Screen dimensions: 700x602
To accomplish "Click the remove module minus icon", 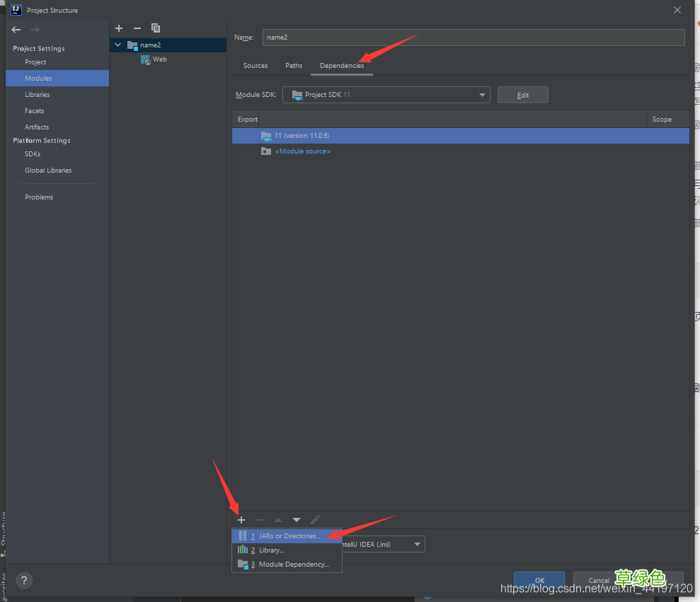I will coord(137,28).
